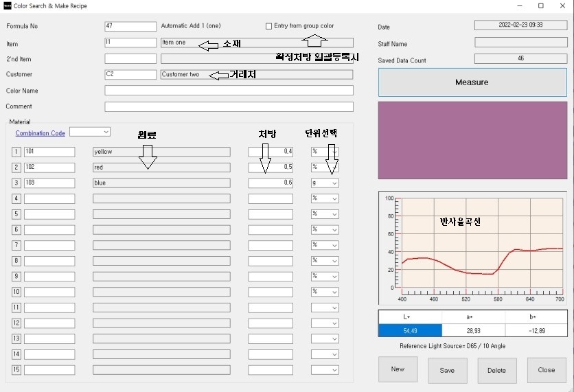The height and width of the screenshot is (392, 574).
Task: Click the Combination Code link
Action: click(41, 133)
